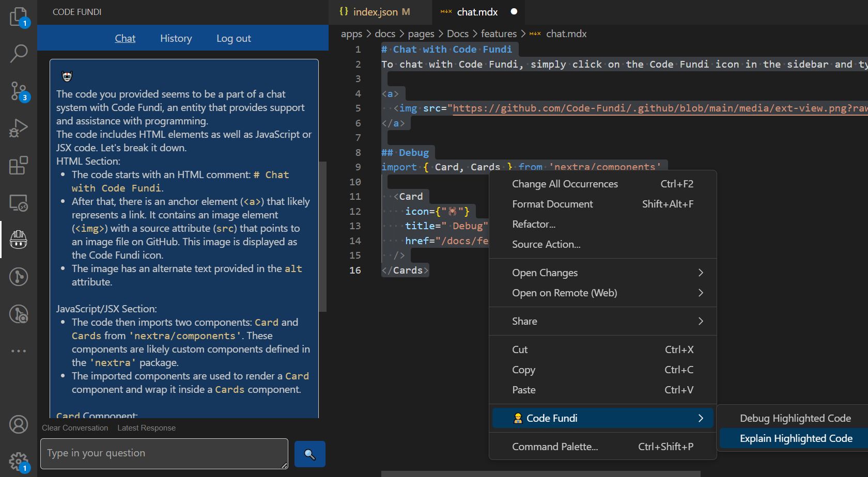
Task: Click the pages breadcrumb segment
Action: coord(421,34)
